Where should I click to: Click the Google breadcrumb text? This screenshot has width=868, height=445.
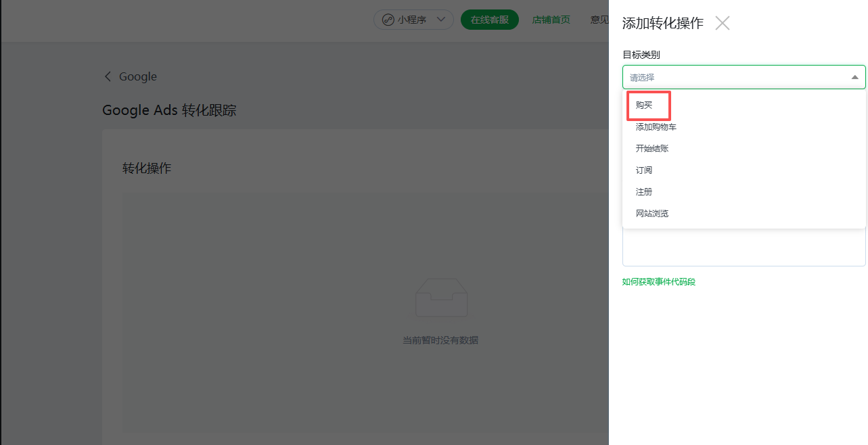point(138,76)
